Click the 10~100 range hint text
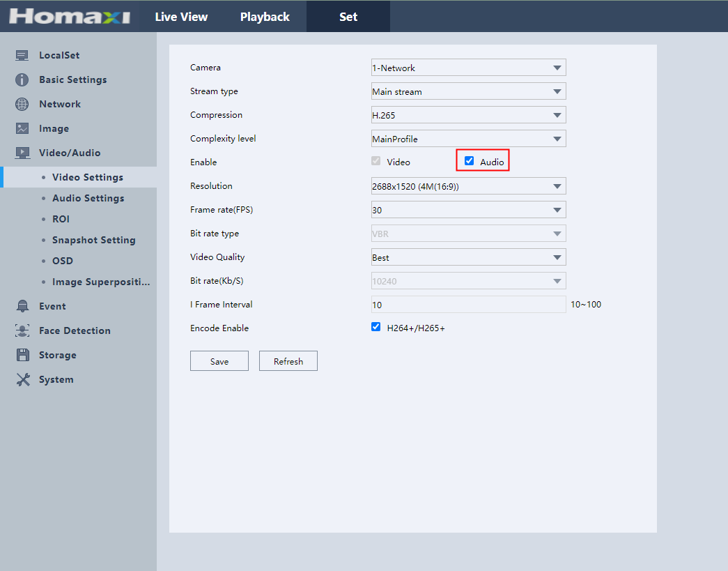Image resolution: width=728 pixels, height=571 pixels. click(x=586, y=304)
